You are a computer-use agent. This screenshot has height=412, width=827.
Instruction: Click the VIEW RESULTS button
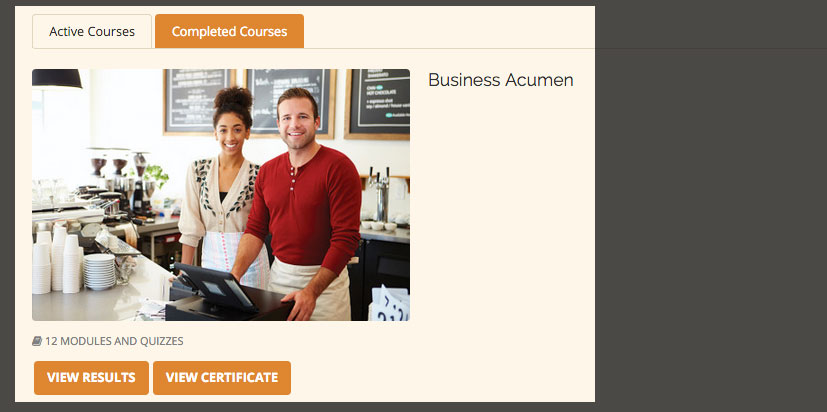(x=91, y=378)
